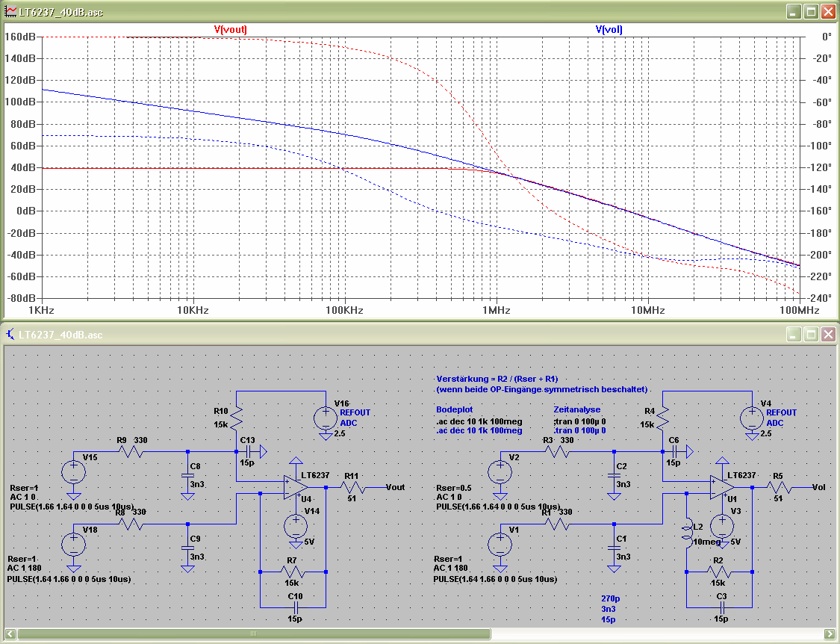Minimize the schematic window
Image resolution: width=840 pixels, height=644 pixels.
[x=794, y=335]
